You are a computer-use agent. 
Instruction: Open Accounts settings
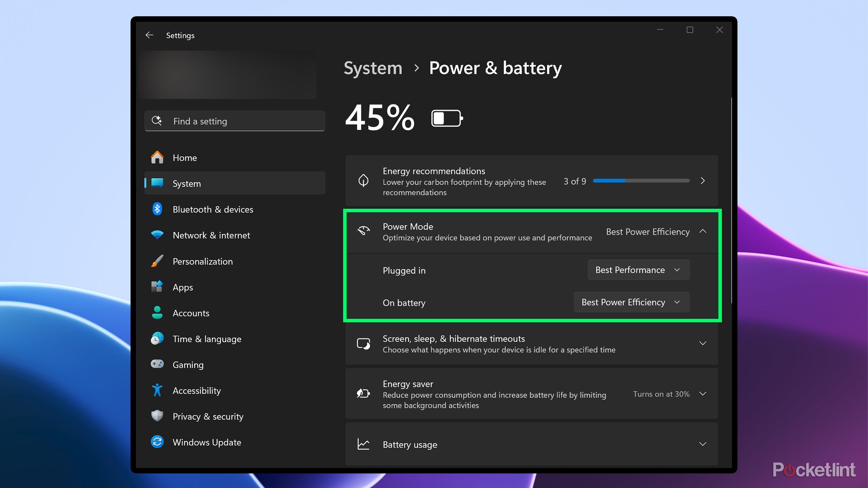pos(191,313)
